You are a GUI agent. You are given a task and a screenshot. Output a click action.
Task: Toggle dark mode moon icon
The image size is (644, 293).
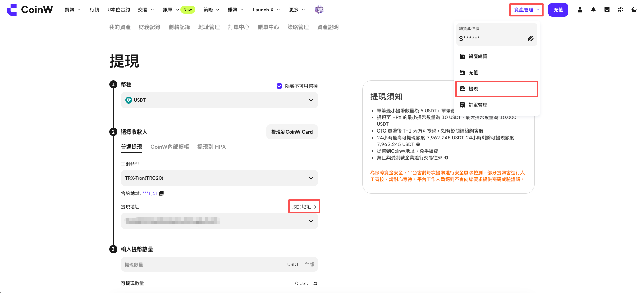coord(634,10)
